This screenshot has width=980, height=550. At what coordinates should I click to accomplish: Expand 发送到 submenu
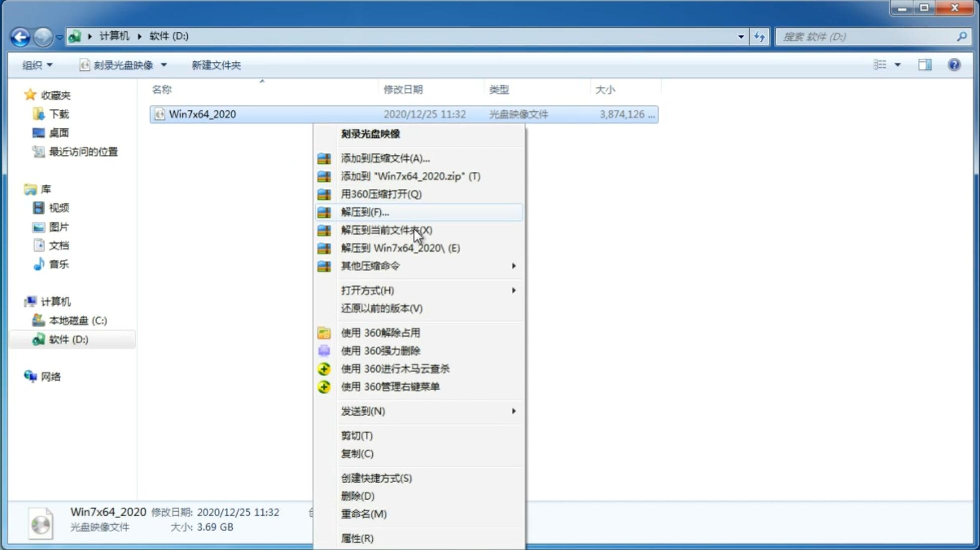(428, 410)
